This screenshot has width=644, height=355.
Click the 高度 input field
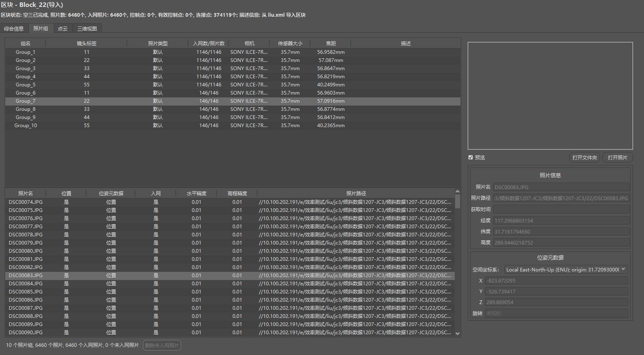pos(561,243)
